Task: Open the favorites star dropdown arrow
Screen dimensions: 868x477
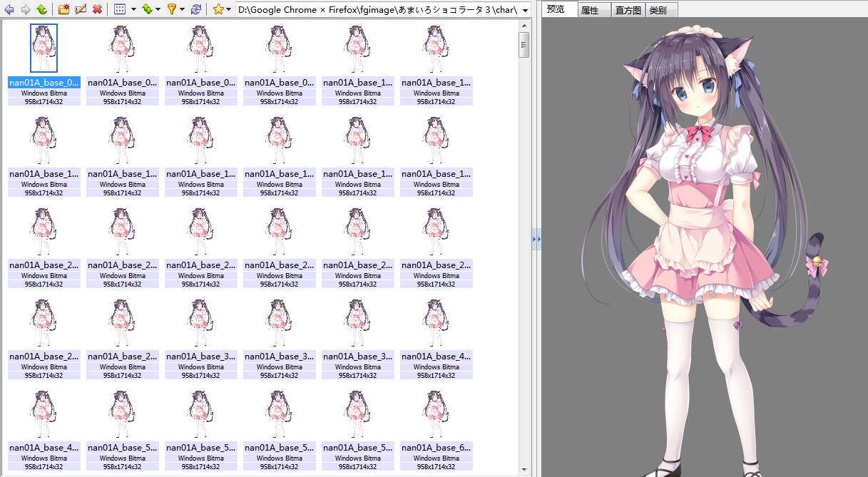Action: 229,10
